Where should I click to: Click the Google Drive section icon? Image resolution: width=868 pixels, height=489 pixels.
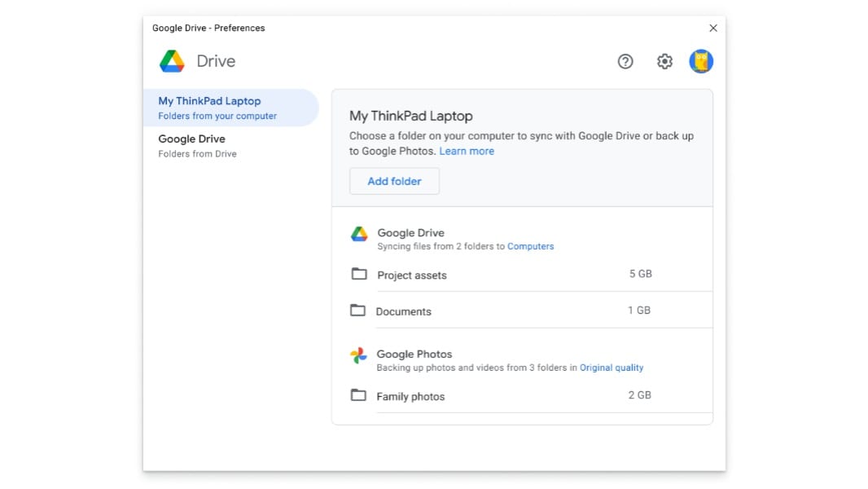pos(359,235)
